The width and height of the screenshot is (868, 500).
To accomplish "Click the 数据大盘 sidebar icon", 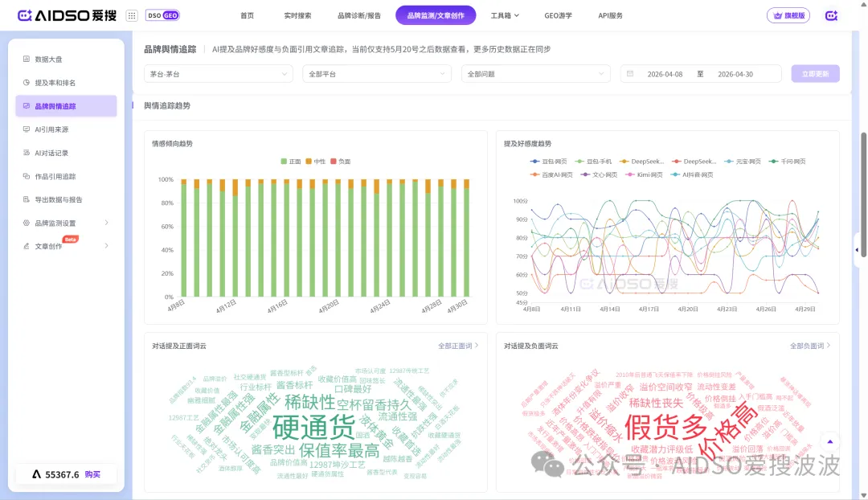I will (x=26, y=59).
